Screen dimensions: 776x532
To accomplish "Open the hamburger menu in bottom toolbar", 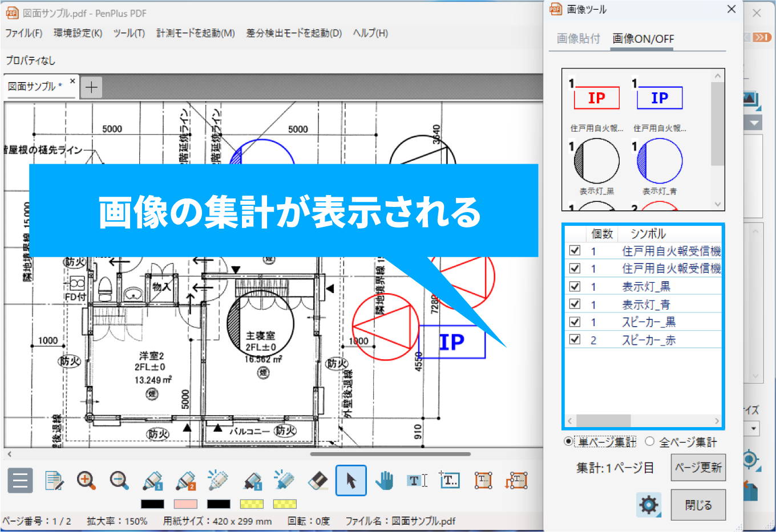I will pyautogui.click(x=20, y=481).
